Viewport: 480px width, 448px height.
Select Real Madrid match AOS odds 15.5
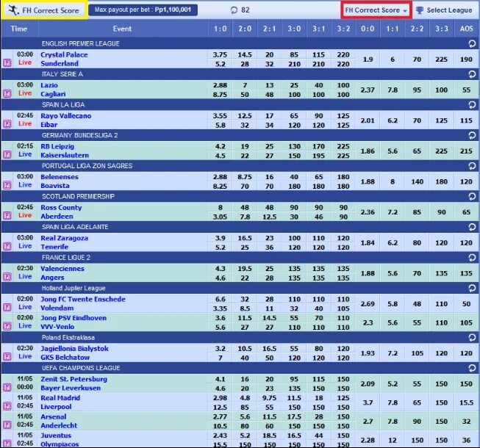point(466,402)
